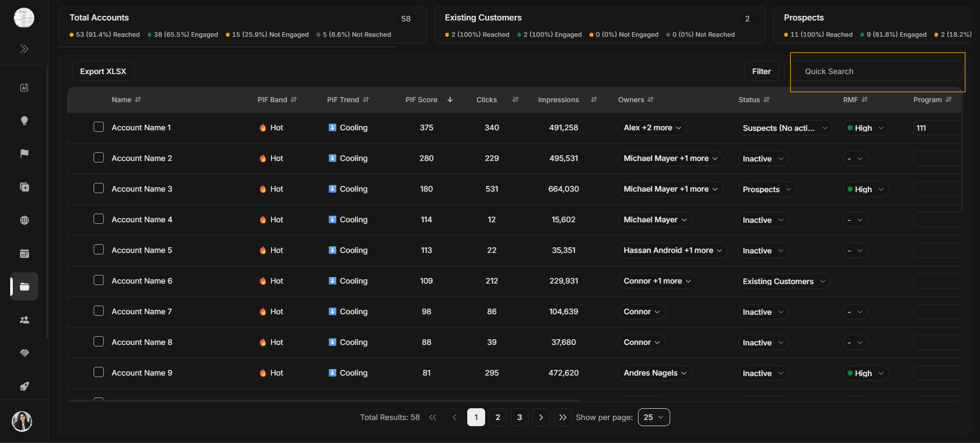Screen dimensions: 980x443
Task: Open Existing Customers status dropdown
Action: pos(784,281)
